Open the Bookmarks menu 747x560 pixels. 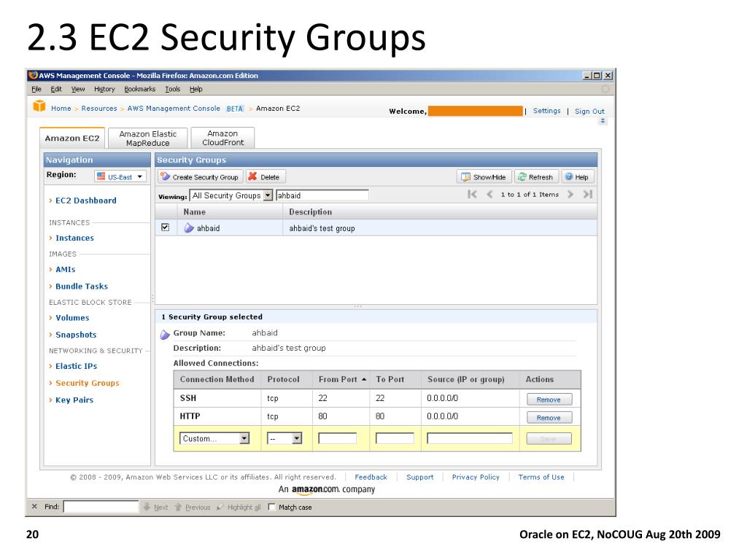pos(139,89)
